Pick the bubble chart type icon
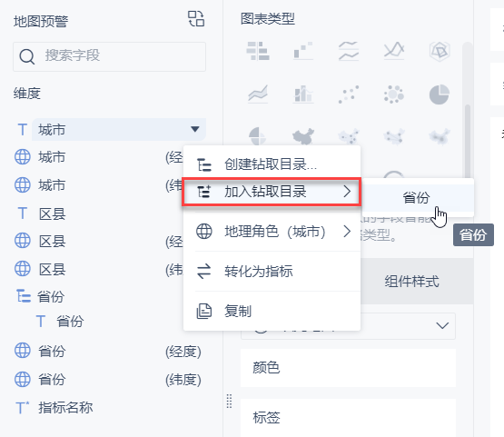 (x=394, y=94)
